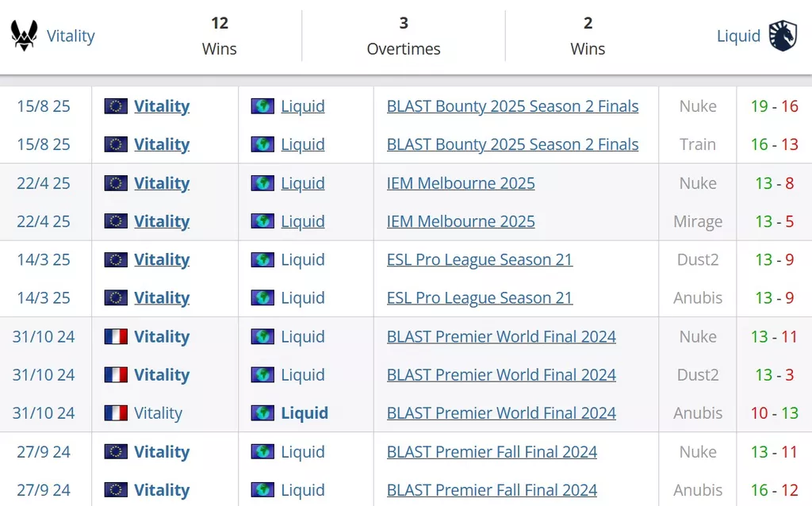Screen dimensions: 812x506
Task: Open IEM Melbourne 2025 link on Mirage row
Action: pos(461,221)
